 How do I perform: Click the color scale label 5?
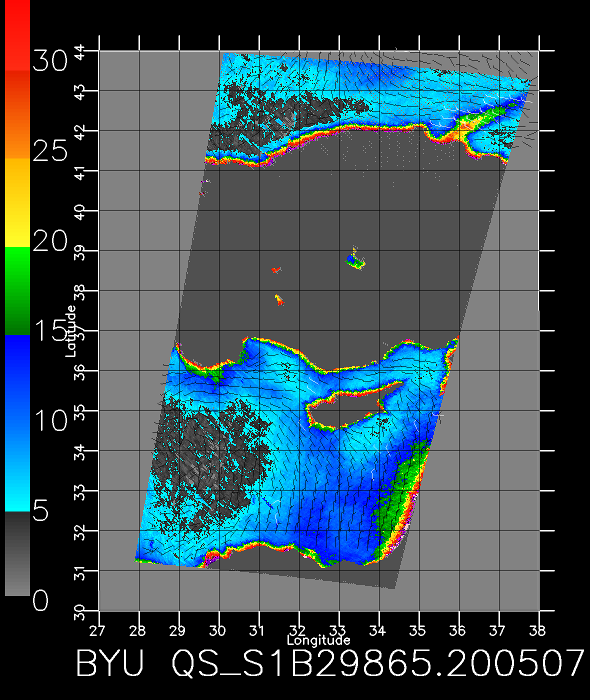(x=41, y=511)
